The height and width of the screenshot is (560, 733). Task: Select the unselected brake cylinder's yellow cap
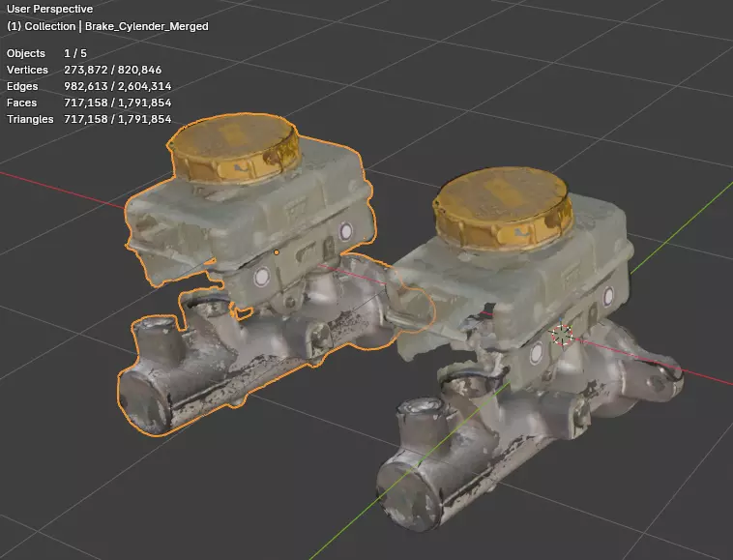503,208
